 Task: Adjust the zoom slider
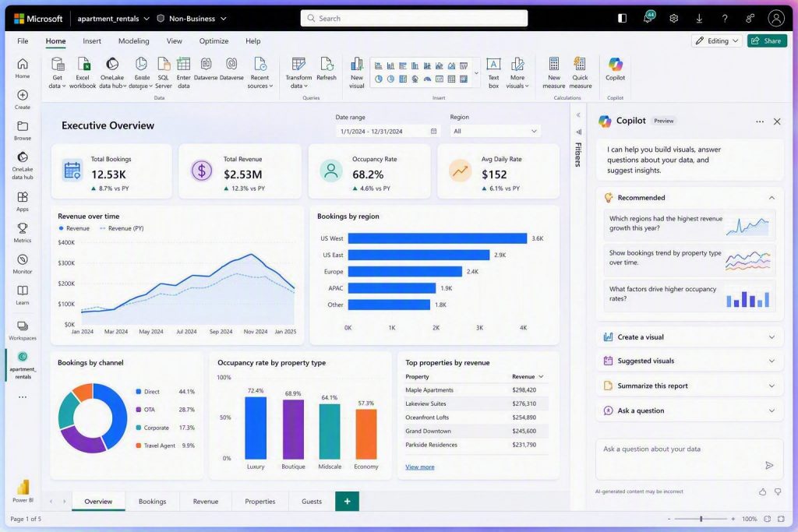pyautogui.click(x=701, y=519)
